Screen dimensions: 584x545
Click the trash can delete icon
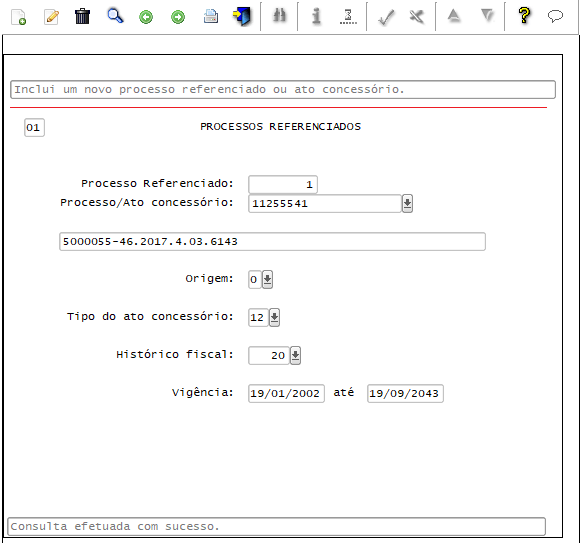click(x=82, y=16)
